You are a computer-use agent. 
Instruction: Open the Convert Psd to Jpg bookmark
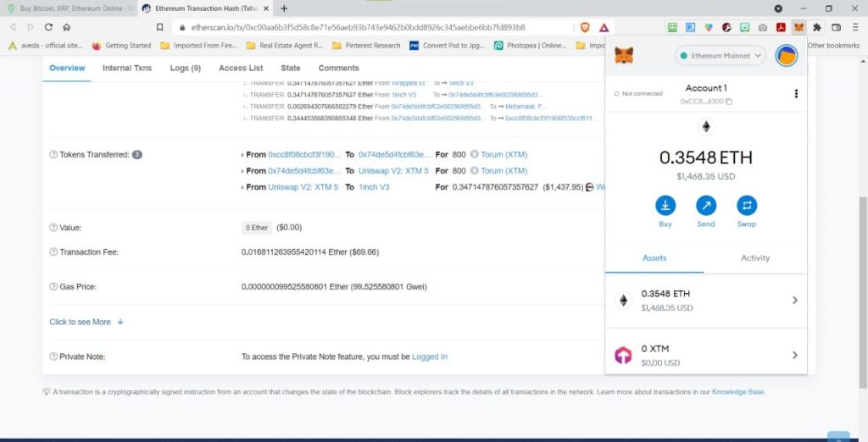448,46
